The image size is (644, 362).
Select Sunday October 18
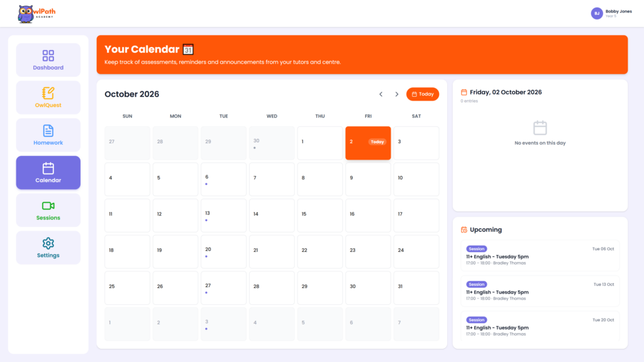click(x=127, y=251)
